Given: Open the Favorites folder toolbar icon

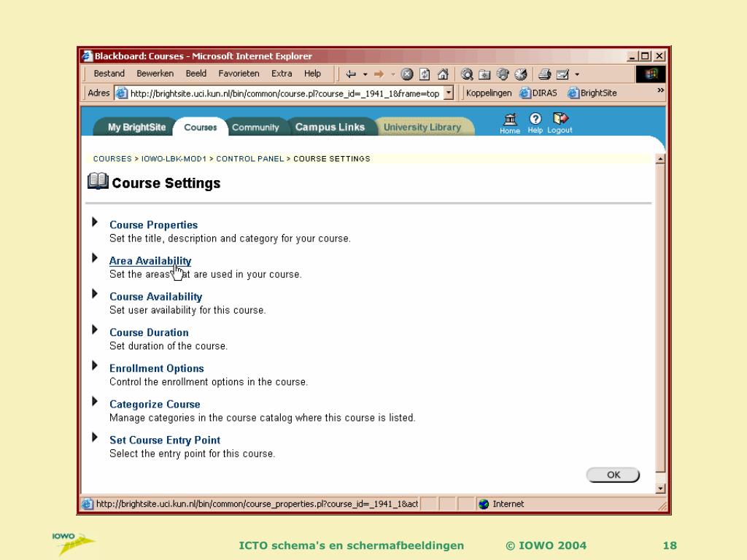Looking at the screenshot, I should [484, 74].
